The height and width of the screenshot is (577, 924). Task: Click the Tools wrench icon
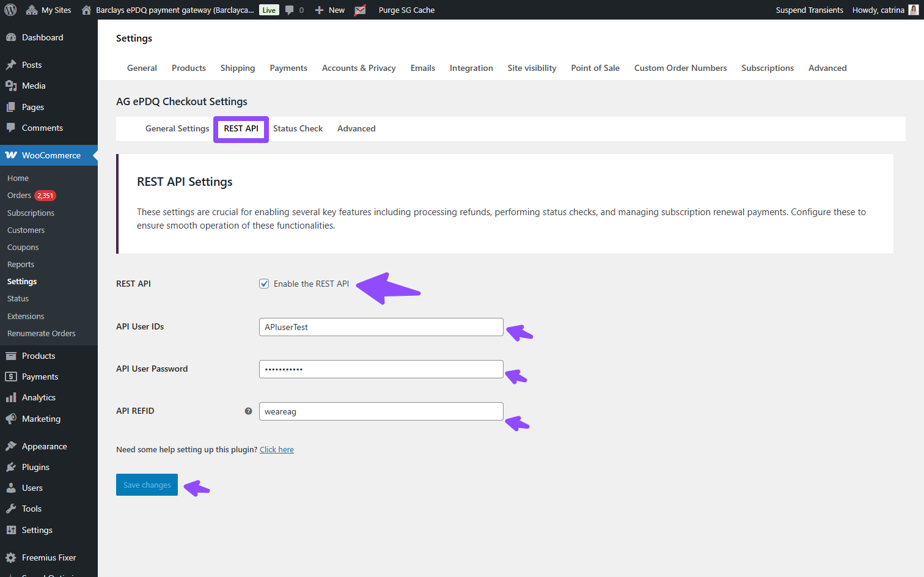[x=11, y=509]
